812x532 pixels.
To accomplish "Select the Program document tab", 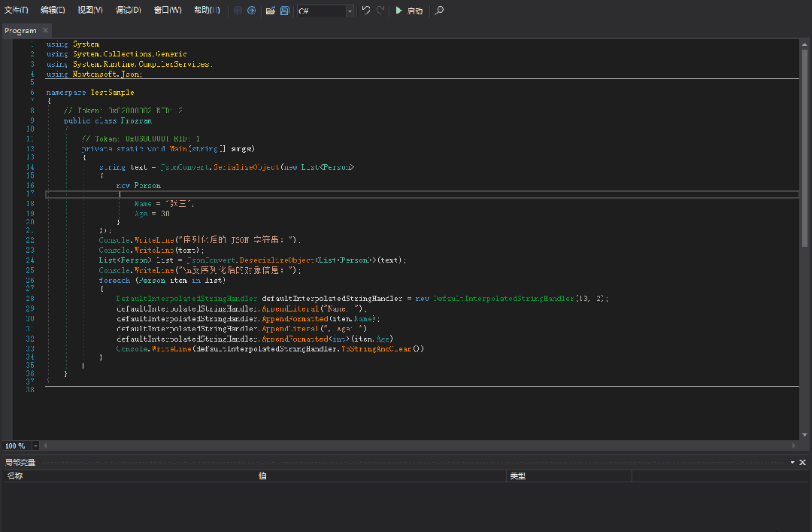I will click(x=20, y=31).
